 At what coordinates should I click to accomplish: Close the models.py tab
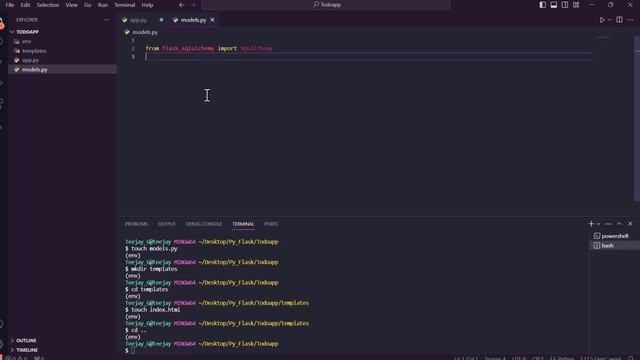(212, 20)
